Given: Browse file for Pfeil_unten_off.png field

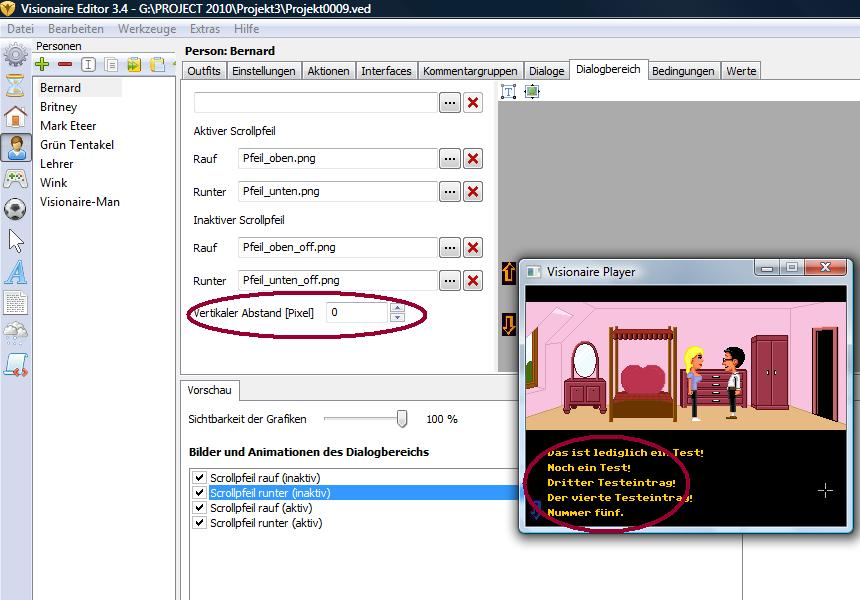Looking at the screenshot, I should [x=450, y=281].
